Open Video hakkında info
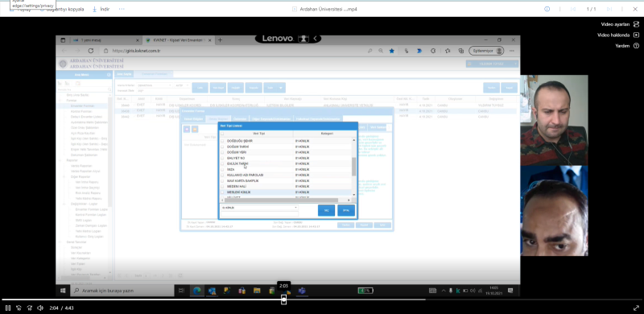Screen dimensions: 644x314 (x=618, y=35)
